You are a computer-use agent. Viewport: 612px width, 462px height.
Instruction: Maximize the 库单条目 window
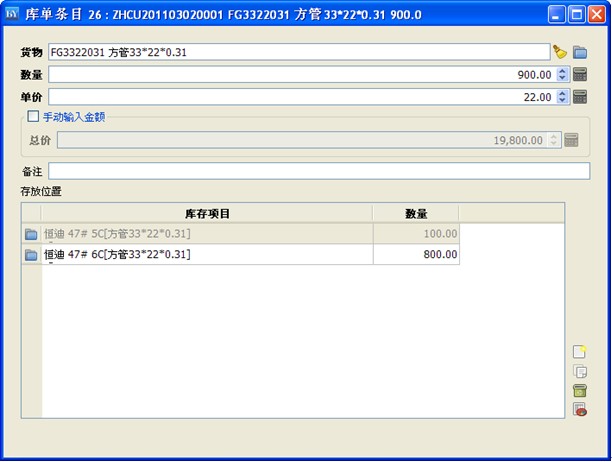click(x=577, y=15)
